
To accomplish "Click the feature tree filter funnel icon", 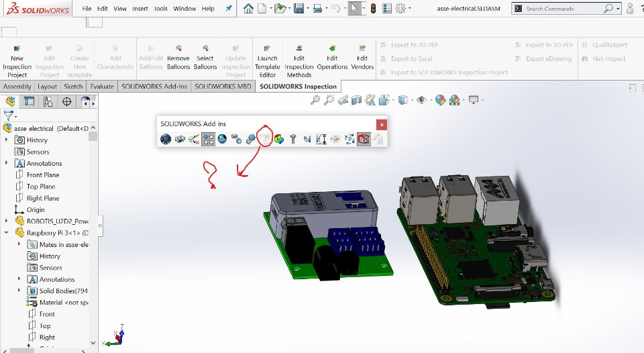I will (8, 115).
